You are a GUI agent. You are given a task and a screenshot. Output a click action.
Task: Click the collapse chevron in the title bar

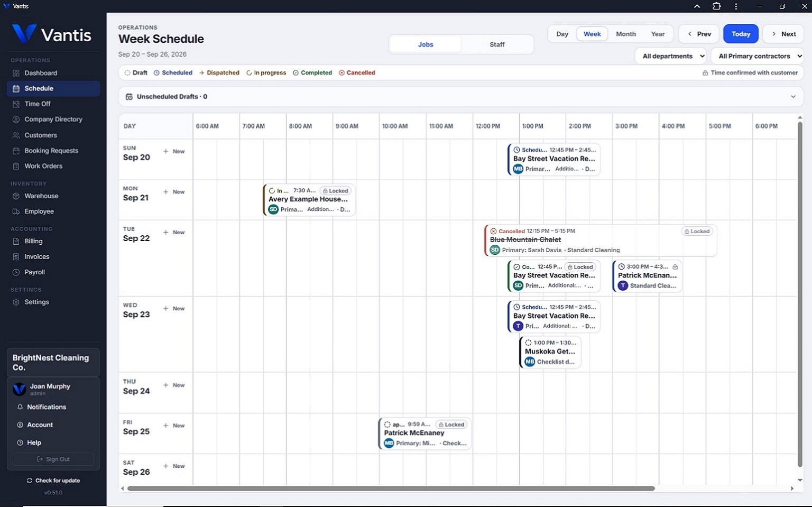(x=697, y=6)
